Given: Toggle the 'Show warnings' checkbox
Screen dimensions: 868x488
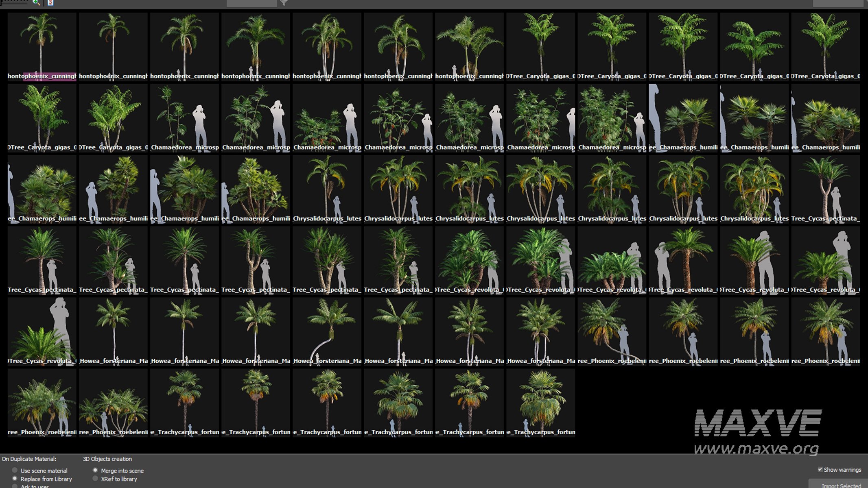Looking at the screenshot, I should click(820, 469).
